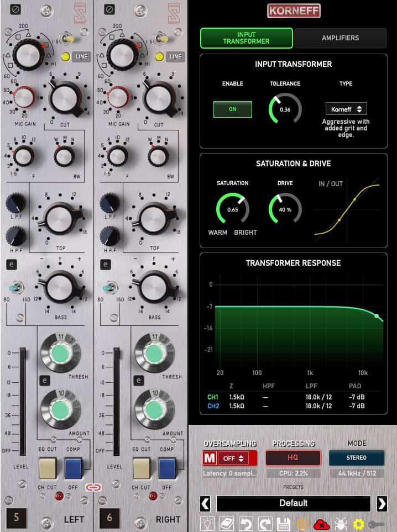Screen dimensions: 397x532
Task: Click the MIC GAIN knob on LEFT channel
Action: pos(24,97)
